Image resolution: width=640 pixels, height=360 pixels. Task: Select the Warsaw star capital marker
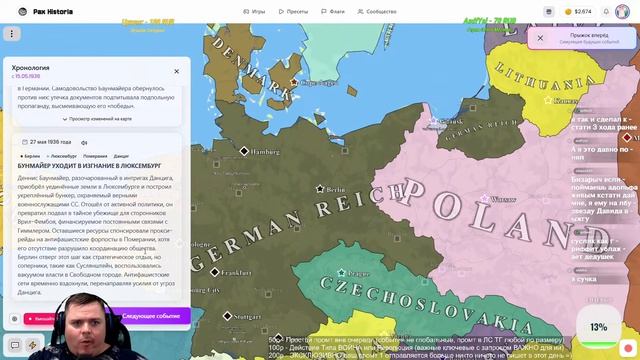click(484, 199)
